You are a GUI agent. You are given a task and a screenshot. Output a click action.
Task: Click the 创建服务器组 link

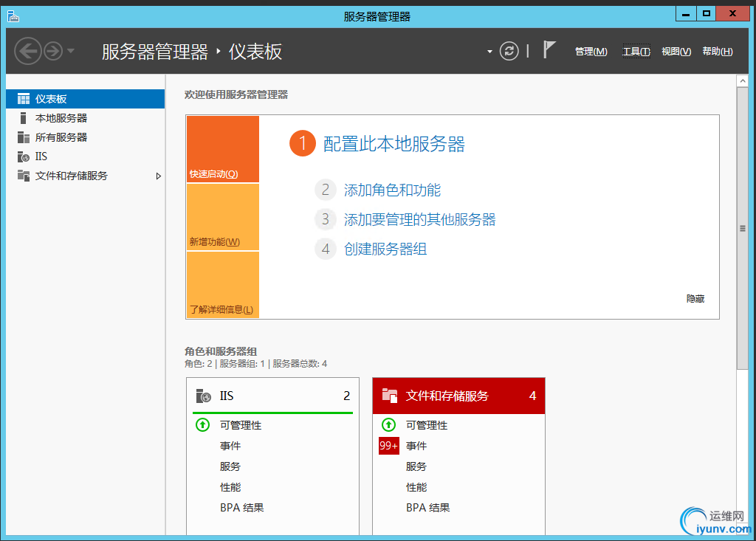(x=385, y=249)
